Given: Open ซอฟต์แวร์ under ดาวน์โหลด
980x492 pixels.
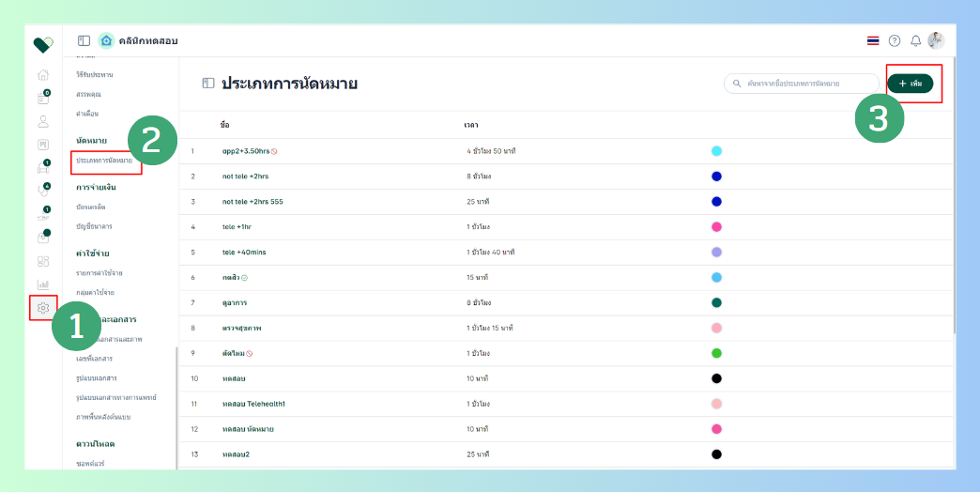Looking at the screenshot, I should 90,464.
